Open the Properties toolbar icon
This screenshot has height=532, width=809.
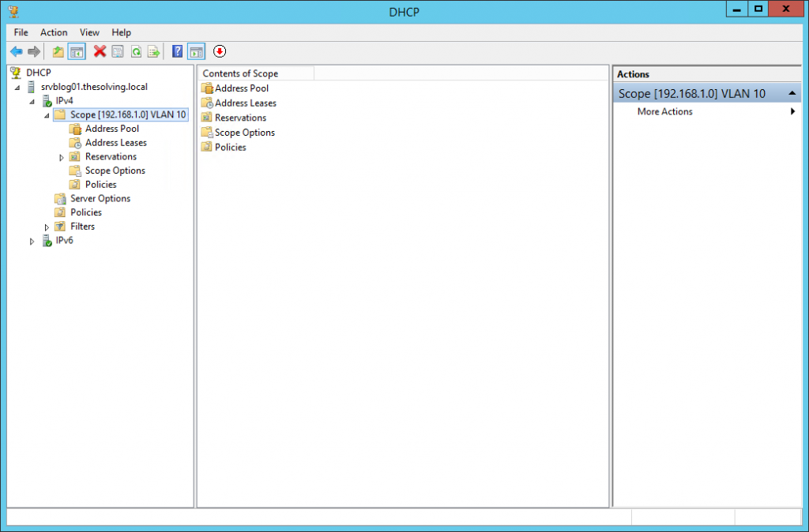tap(118, 51)
